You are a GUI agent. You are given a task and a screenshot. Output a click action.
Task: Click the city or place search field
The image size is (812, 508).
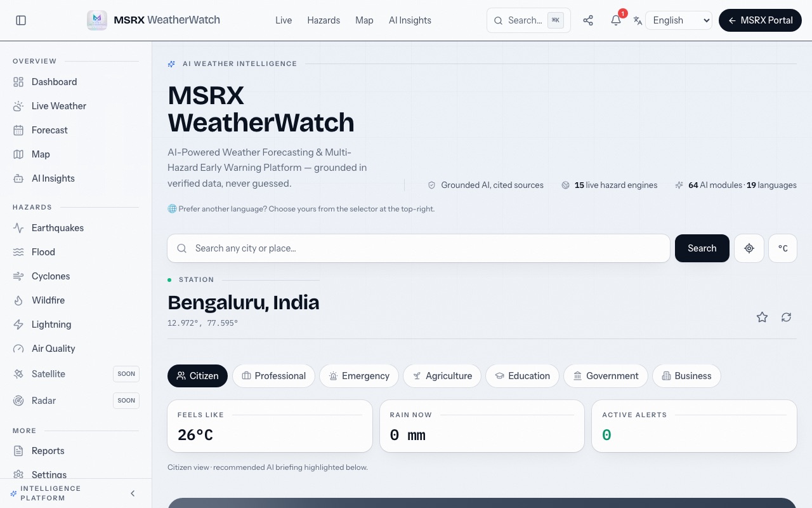[419, 248]
